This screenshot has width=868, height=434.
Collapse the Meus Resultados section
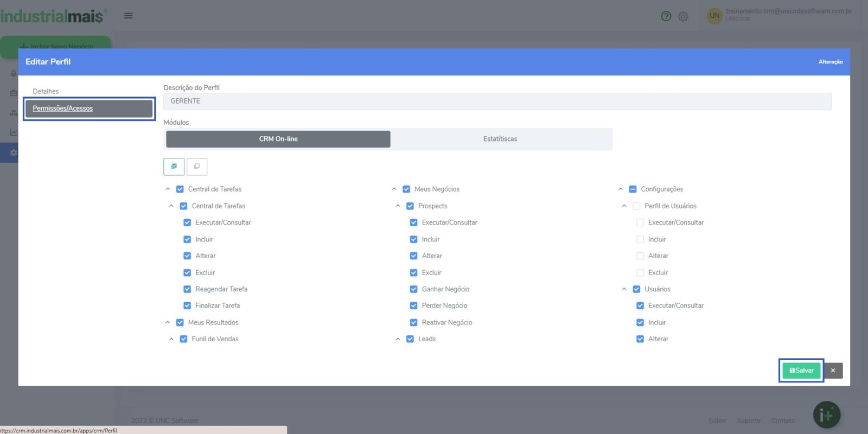168,322
